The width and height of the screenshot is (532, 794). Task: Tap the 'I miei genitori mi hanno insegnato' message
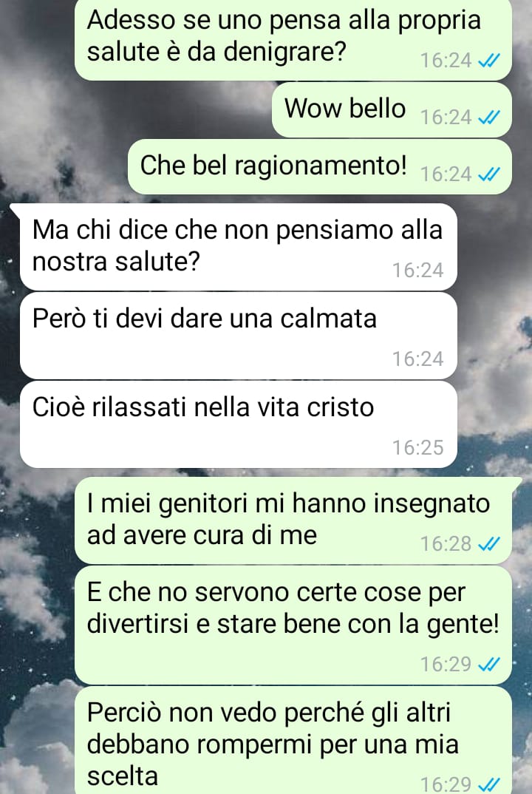293,520
